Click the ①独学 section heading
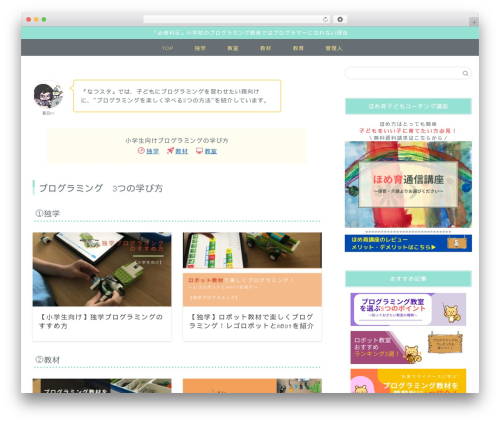The width and height of the screenshot is (500, 423). click(48, 213)
